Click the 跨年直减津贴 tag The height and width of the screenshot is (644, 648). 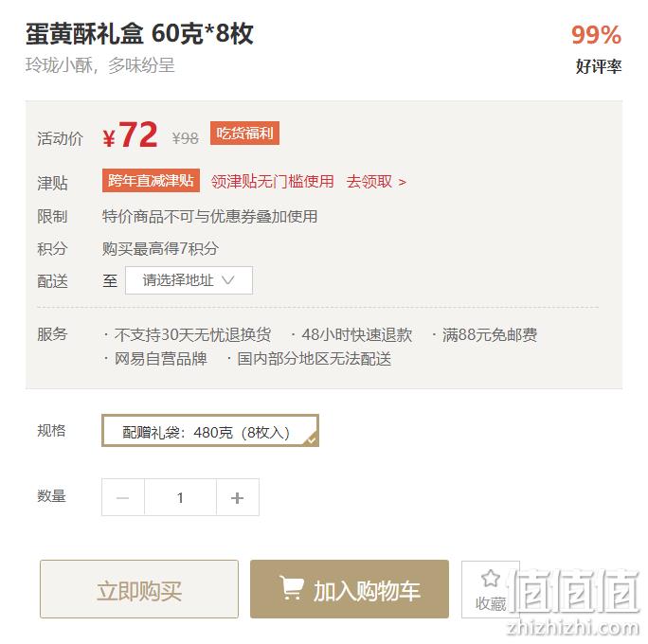[151, 181]
